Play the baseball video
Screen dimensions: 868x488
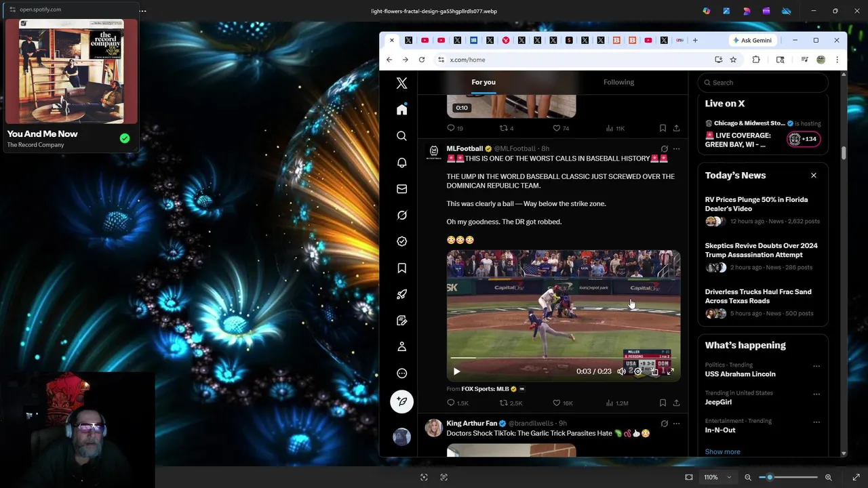coord(456,371)
